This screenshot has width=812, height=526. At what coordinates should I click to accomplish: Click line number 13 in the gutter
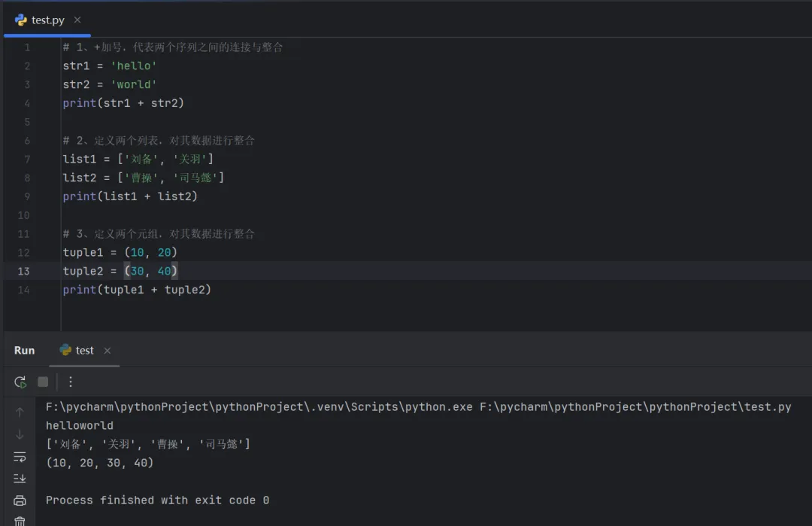23,271
